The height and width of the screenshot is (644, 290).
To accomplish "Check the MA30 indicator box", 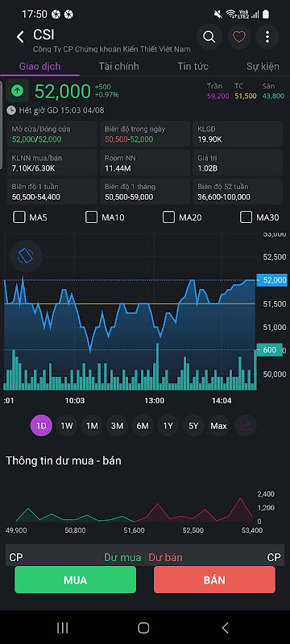I will [246, 217].
